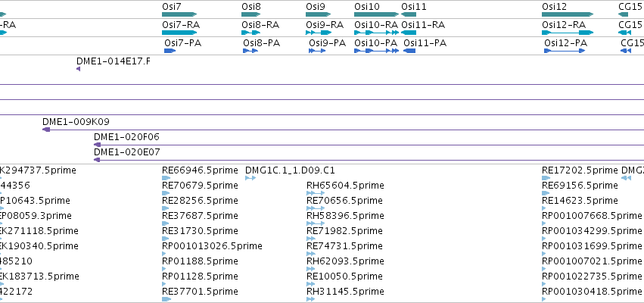Select the RP001022735.5prime EST label
Image resolution: width=644 pixels, height=303 pixels.
click(x=592, y=276)
